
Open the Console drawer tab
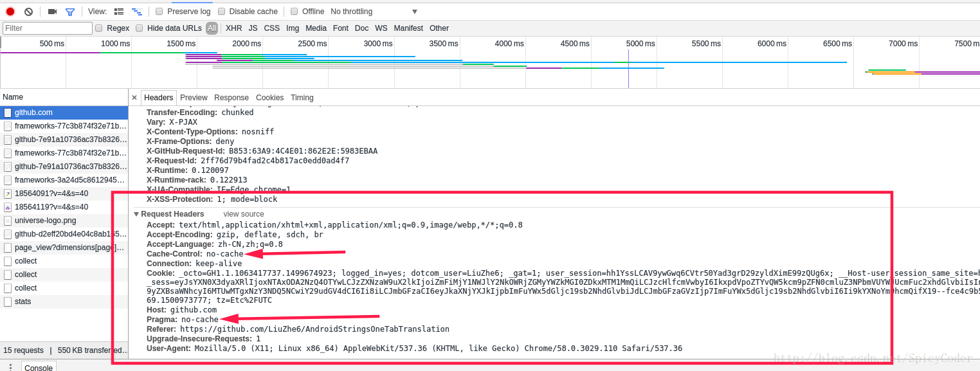[39, 367]
